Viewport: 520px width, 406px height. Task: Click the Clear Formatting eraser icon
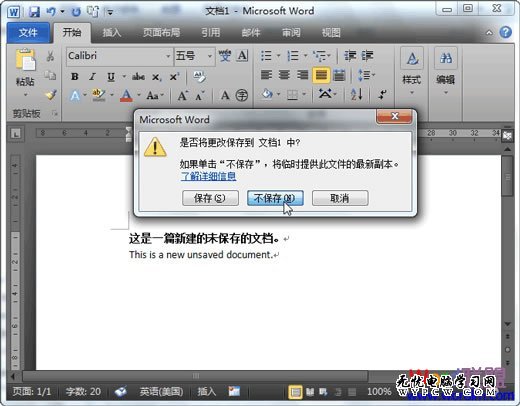pos(199,77)
